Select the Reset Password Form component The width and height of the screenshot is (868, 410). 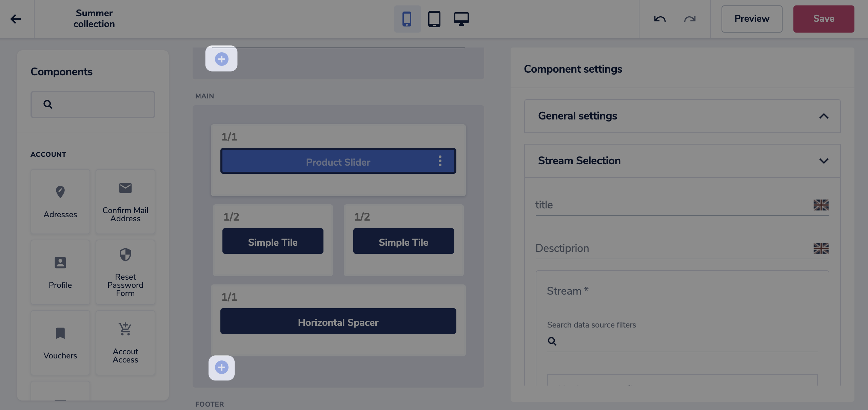click(125, 272)
